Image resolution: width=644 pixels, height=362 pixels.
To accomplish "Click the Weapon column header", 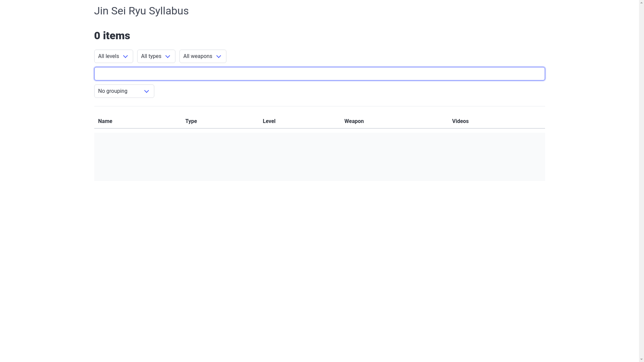I will coord(354,121).
